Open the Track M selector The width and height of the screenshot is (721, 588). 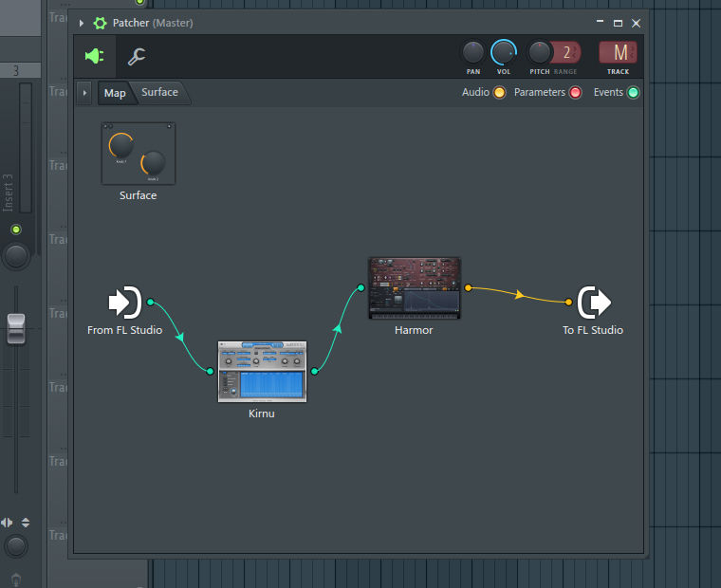point(619,53)
